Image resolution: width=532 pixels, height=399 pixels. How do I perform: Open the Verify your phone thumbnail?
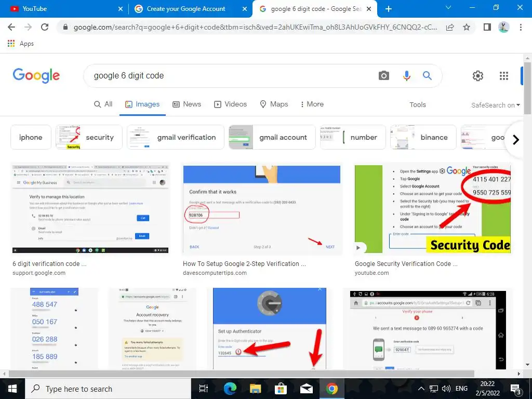pyautogui.click(x=428, y=330)
